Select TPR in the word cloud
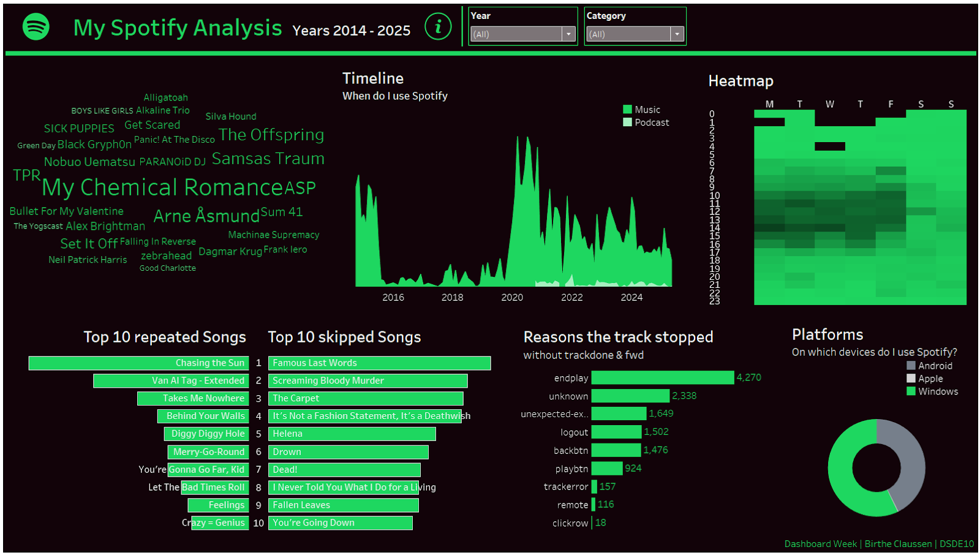This screenshot has height=555, width=980. coord(27,175)
